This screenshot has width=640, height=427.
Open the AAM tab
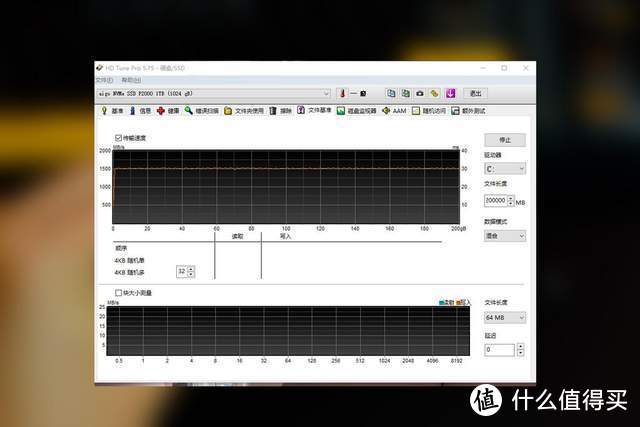coord(394,111)
